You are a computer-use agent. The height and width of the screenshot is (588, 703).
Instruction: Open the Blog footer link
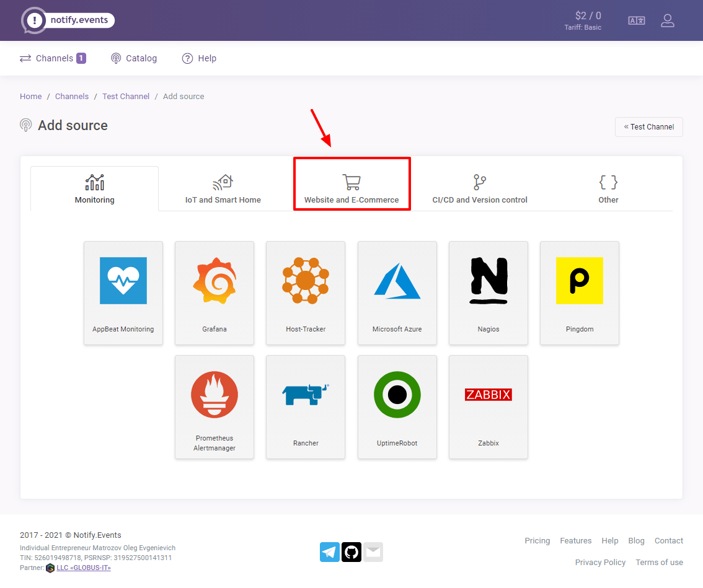point(636,540)
